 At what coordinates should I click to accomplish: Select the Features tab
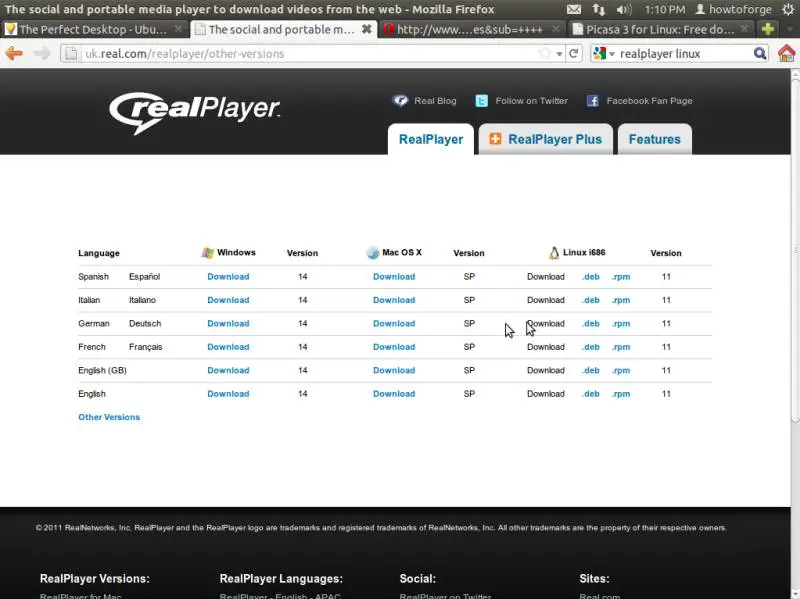[x=655, y=139]
